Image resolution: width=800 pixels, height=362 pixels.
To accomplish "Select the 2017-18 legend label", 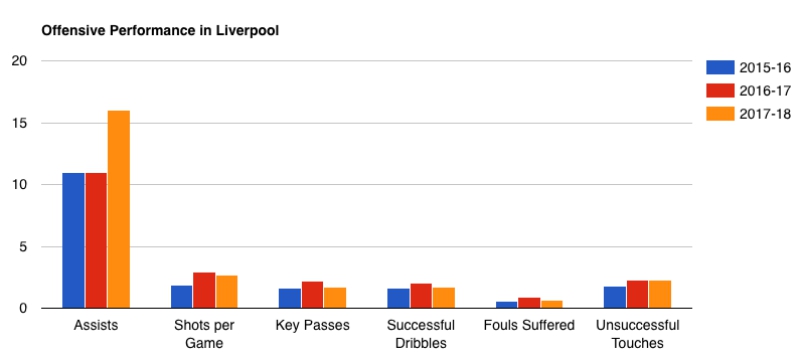I will point(765,114).
